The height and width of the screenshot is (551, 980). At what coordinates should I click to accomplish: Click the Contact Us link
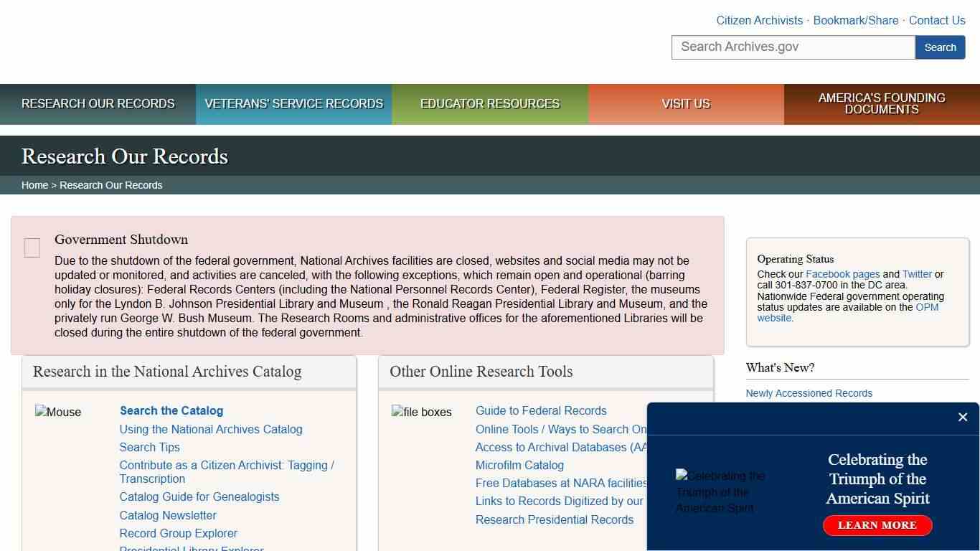pyautogui.click(x=937, y=20)
